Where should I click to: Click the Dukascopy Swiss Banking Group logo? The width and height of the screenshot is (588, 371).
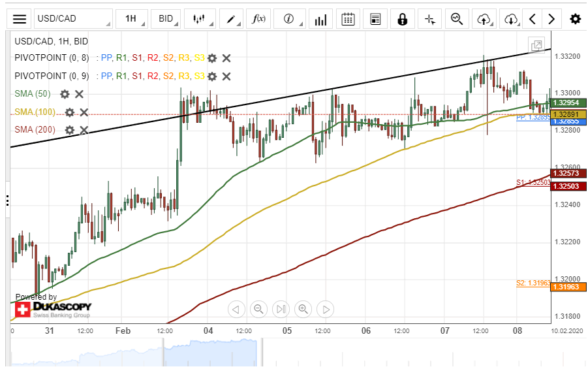click(x=53, y=310)
